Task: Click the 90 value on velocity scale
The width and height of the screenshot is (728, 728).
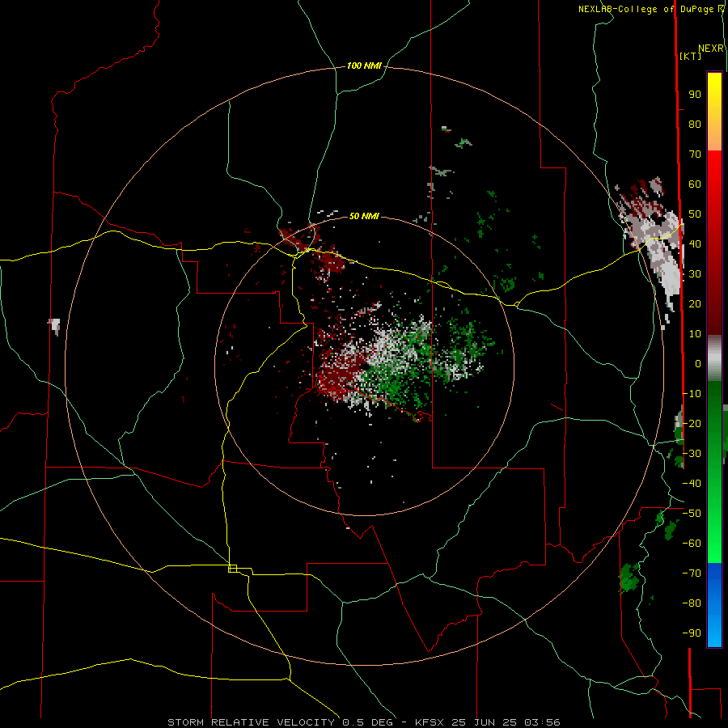Action: click(x=695, y=95)
